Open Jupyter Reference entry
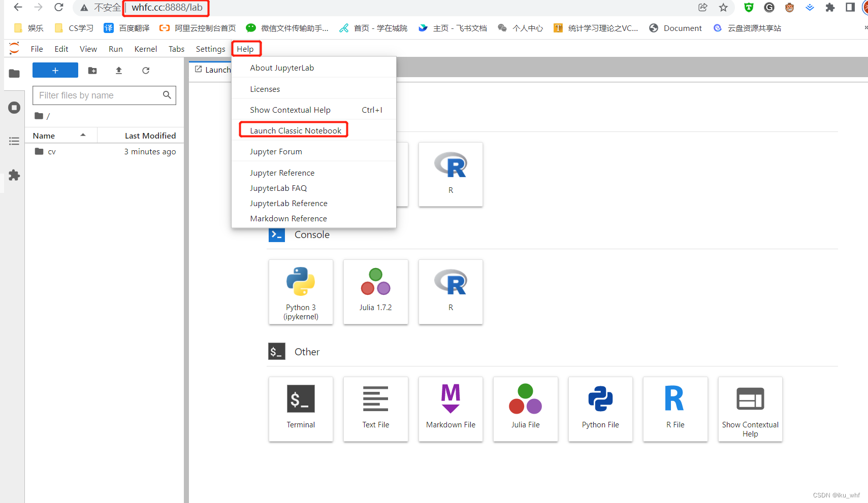 pos(314,173)
